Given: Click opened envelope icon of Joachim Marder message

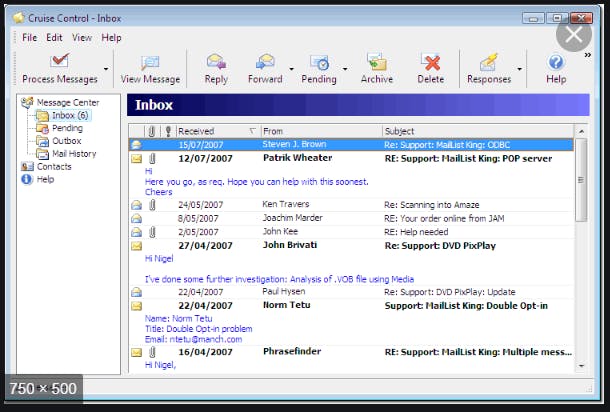Looking at the screenshot, I should point(137,218).
